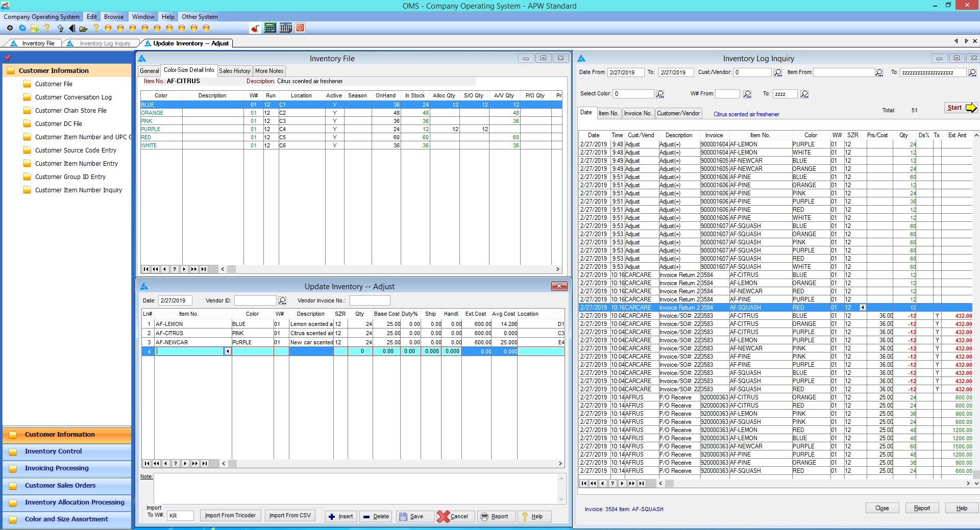980x530 pixels.
Task: Click the black gear icon in the toolbar
Action: tap(10, 28)
